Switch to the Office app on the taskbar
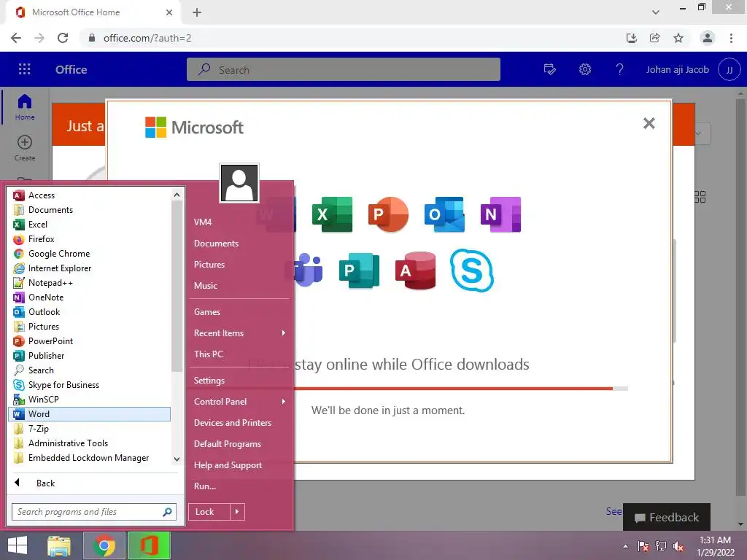Image resolution: width=747 pixels, height=560 pixels. click(149, 545)
